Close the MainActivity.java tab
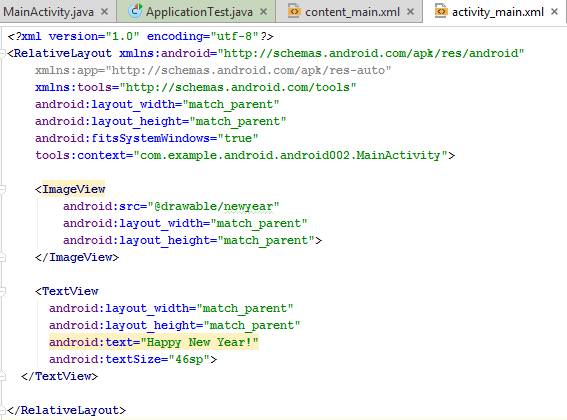 pyautogui.click(x=105, y=12)
